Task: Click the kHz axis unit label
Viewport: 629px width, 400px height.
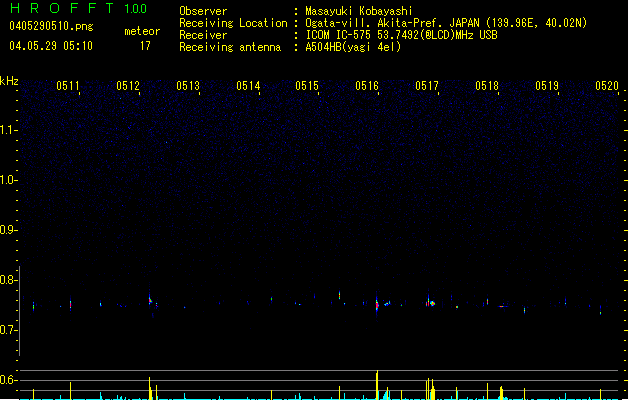Action: tap(9, 81)
